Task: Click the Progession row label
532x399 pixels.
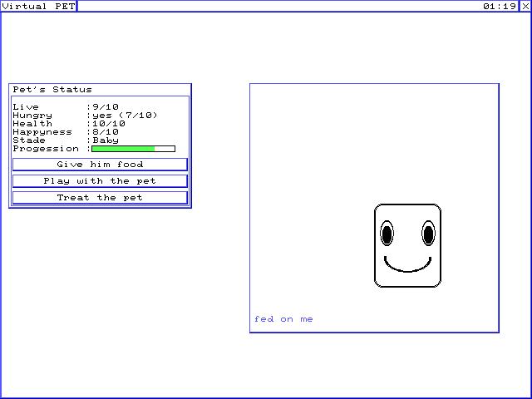Action: (46, 149)
